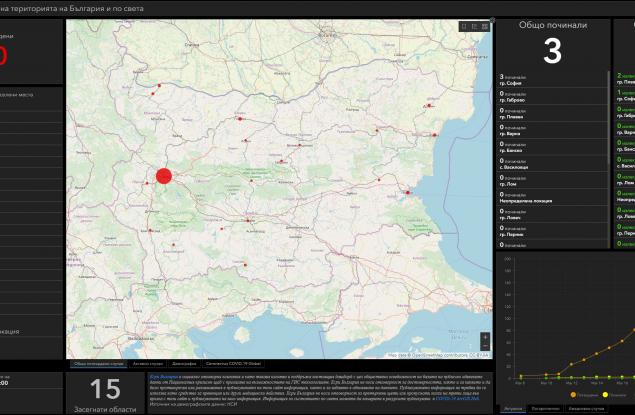Image resolution: width=635 pixels, height=415 pixels.
Task: Open the Esri България link in description
Action: [x=148, y=379]
